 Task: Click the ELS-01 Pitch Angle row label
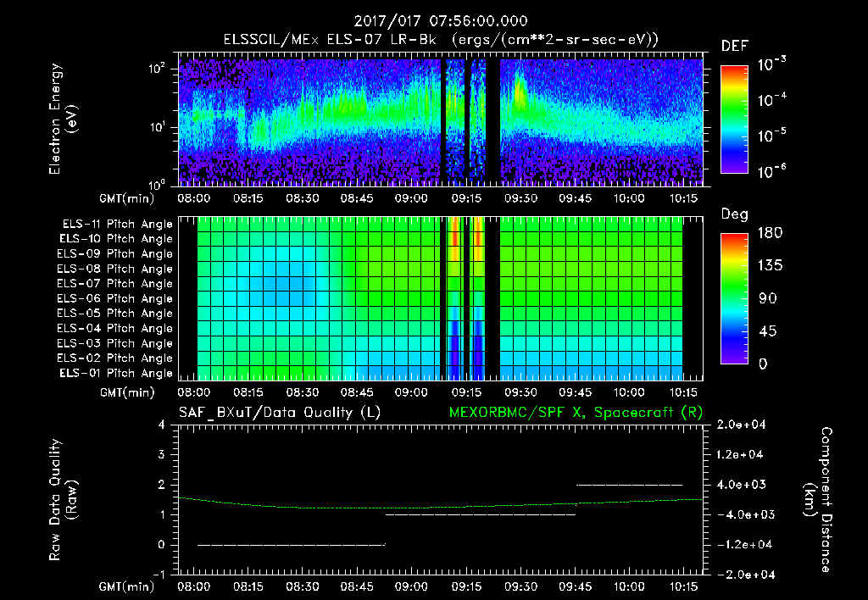(x=116, y=373)
